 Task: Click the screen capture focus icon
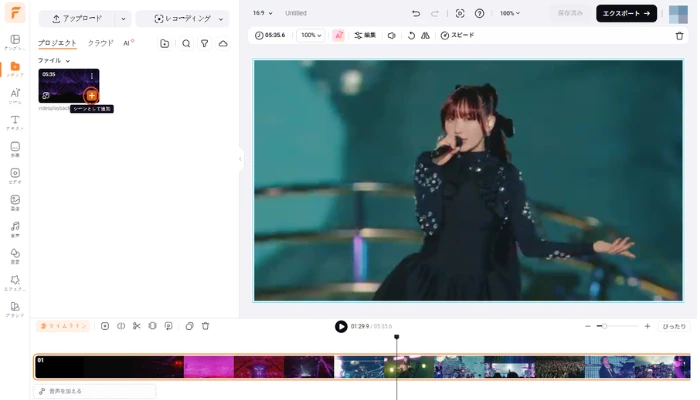tap(460, 13)
